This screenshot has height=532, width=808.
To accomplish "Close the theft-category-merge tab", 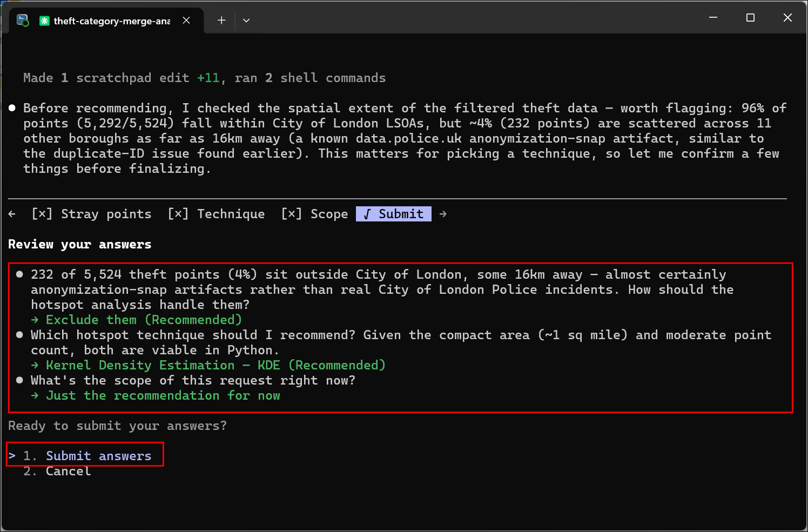I will pyautogui.click(x=186, y=21).
